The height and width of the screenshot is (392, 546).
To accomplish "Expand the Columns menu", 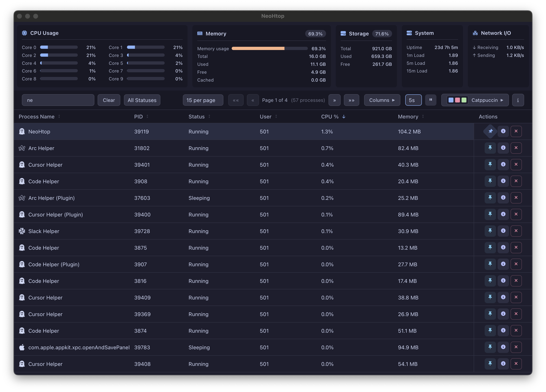I will (x=382, y=100).
